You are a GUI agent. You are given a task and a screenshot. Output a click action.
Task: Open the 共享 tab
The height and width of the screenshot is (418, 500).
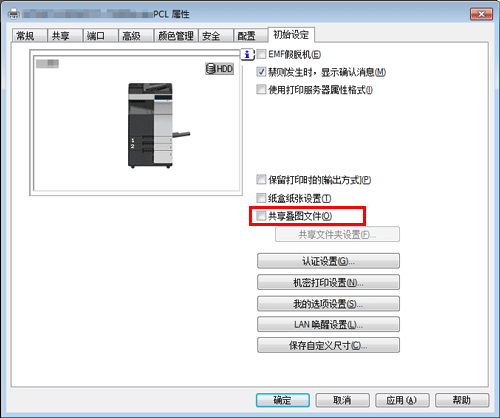point(65,35)
